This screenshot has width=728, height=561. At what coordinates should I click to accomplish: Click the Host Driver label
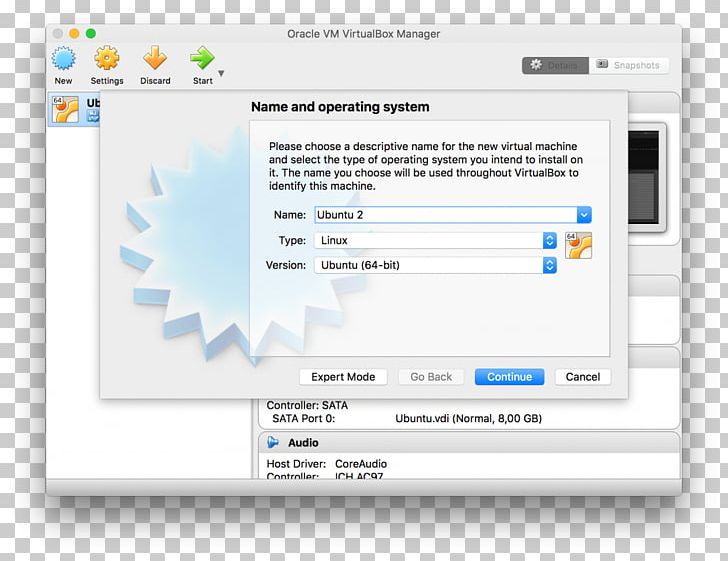296,463
